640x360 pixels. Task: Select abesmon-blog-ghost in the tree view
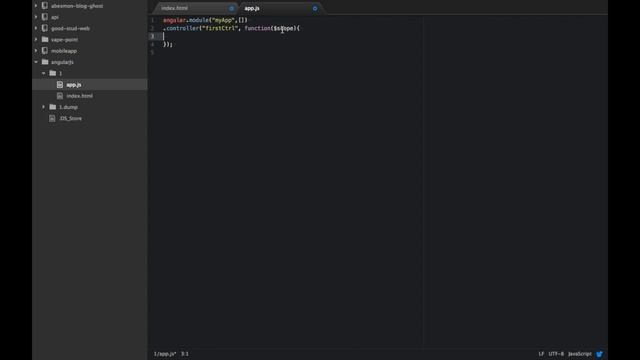coord(77,6)
